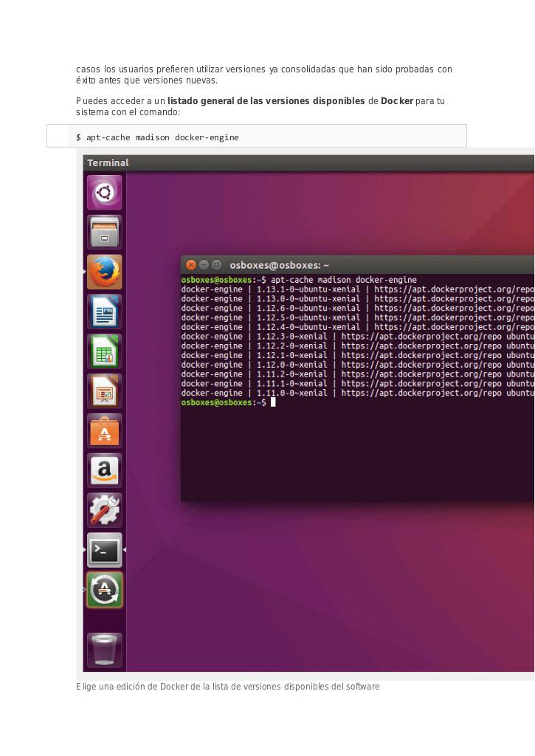Click the 1.12.6-0~ubuntu-xenial version row
Screen dimensions: 535x756
tap(357, 308)
